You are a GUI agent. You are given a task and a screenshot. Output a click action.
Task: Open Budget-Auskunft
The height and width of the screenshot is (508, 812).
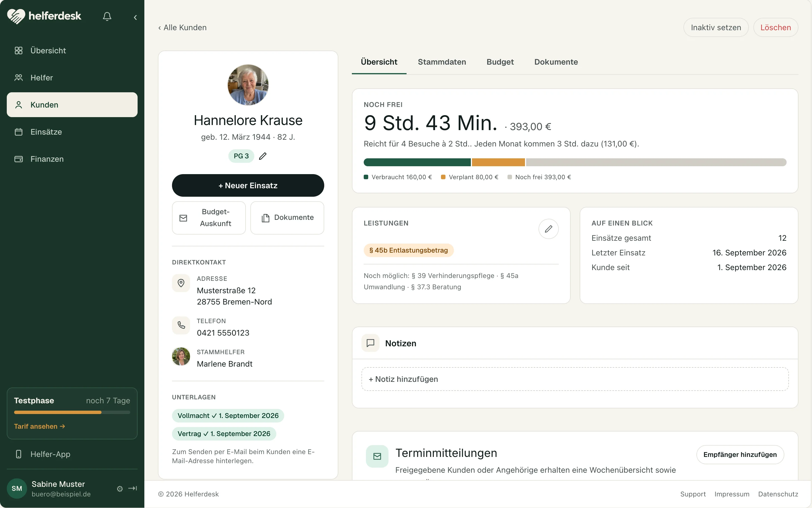pyautogui.click(x=209, y=218)
